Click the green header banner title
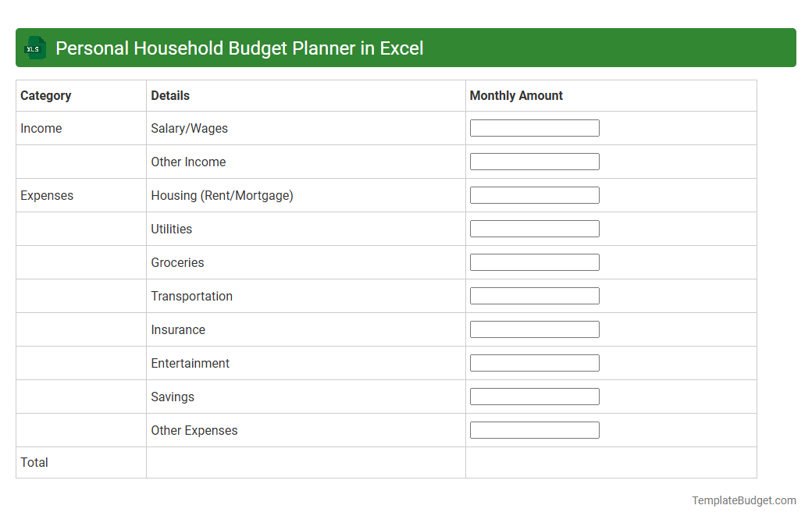This screenshot has height=523, width=812. click(239, 48)
